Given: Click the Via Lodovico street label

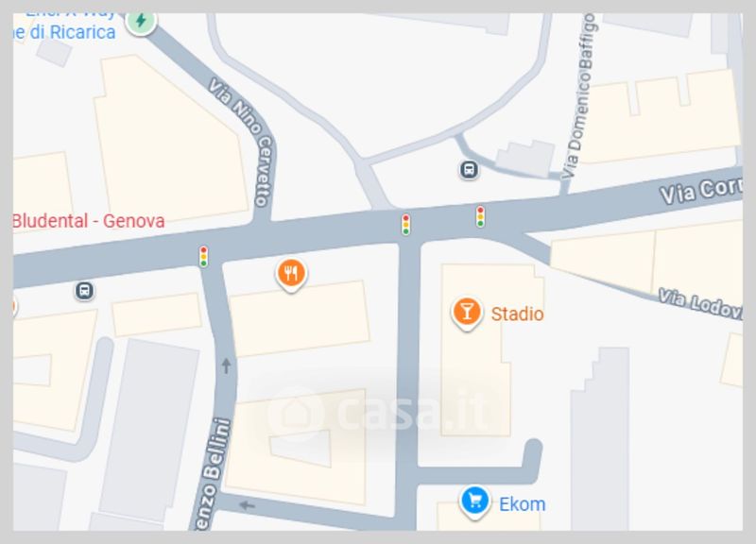Looking at the screenshot, I should click(700, 303).
